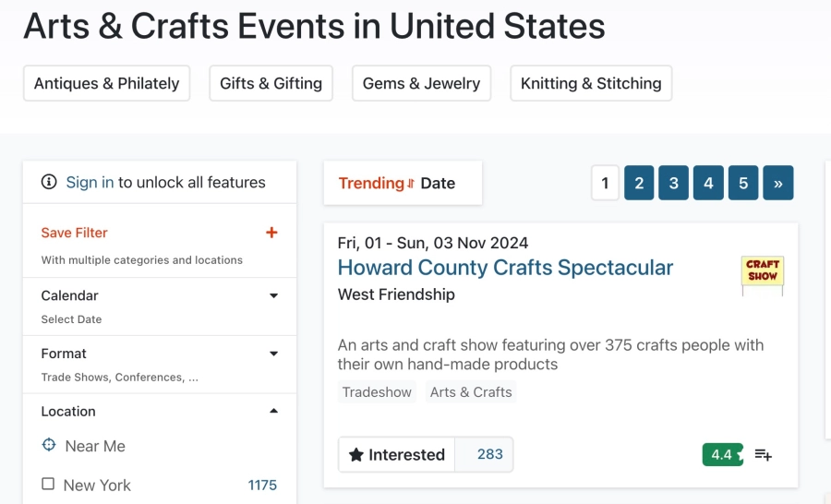Click the add-to-list icon on event card

point(764,455)
